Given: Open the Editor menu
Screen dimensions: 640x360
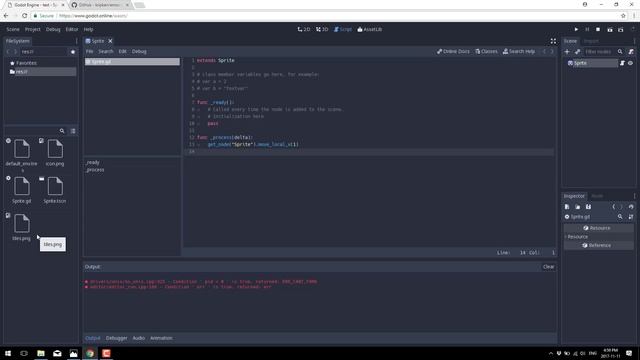Looking at the screenshot, I should [x=72, y=29].
